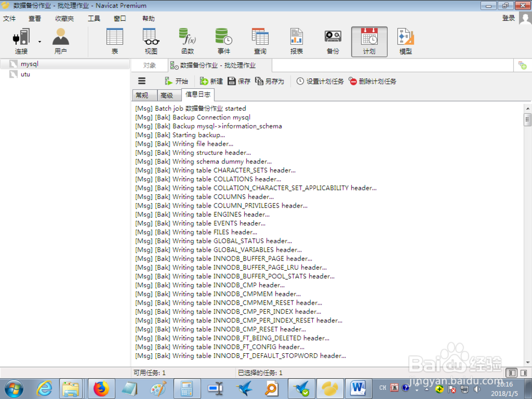This screenshot has height=399, width=532.
Task: Open the magnifier search app in the taskbar
Action: pos(272,389)
